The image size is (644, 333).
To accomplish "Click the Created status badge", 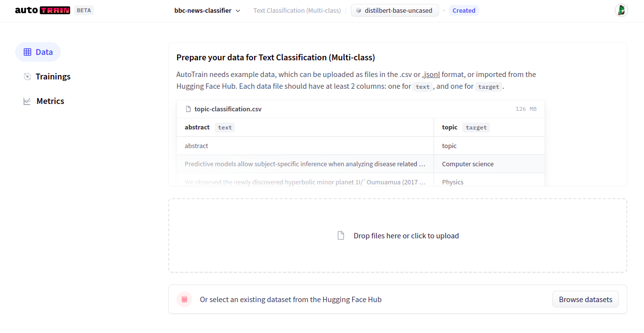I will tap(464, 10).
